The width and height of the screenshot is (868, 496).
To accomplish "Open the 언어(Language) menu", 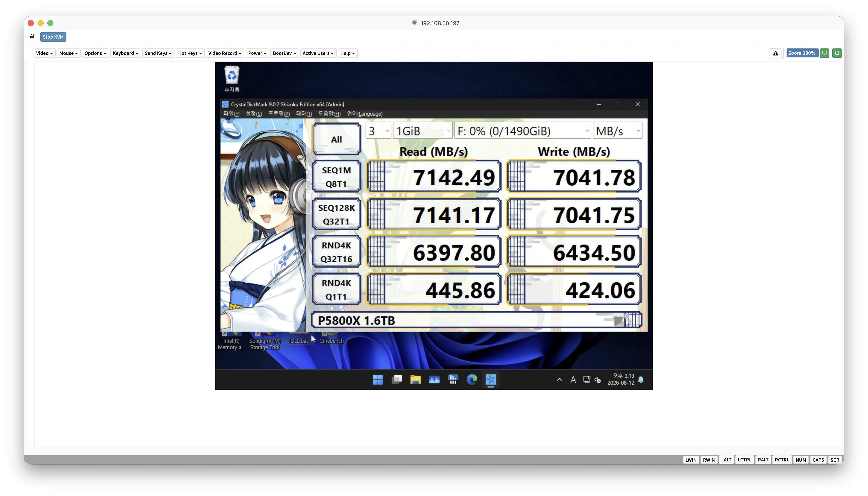I will click(365, 114).
